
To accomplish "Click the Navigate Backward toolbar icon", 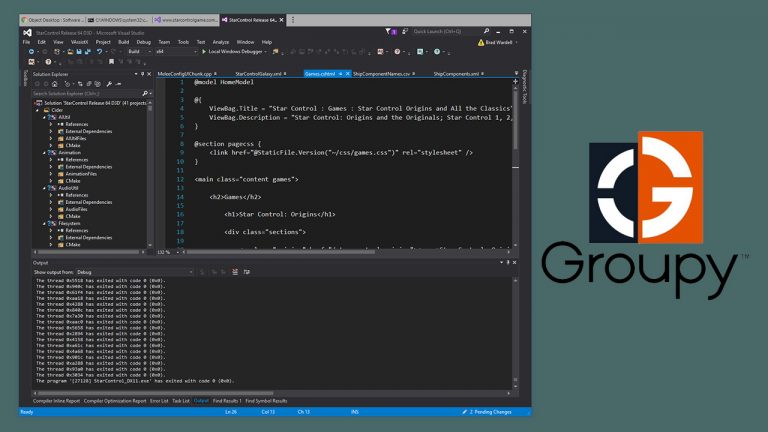I will [31, 51].
